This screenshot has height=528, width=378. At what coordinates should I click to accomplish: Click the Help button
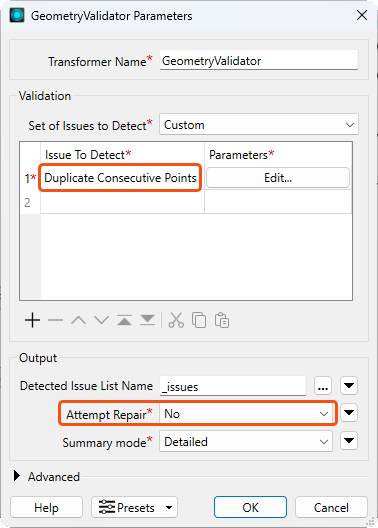(x=46, y=507)
